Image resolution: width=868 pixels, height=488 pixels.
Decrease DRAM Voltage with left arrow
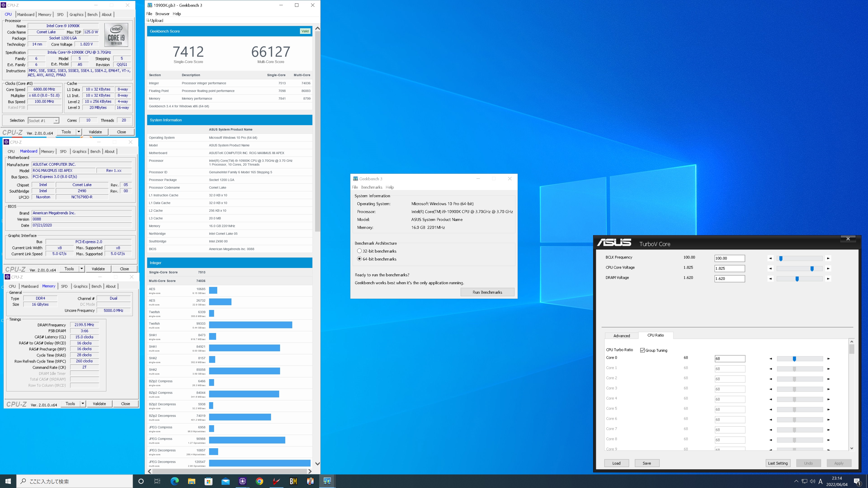click(770, 279)
